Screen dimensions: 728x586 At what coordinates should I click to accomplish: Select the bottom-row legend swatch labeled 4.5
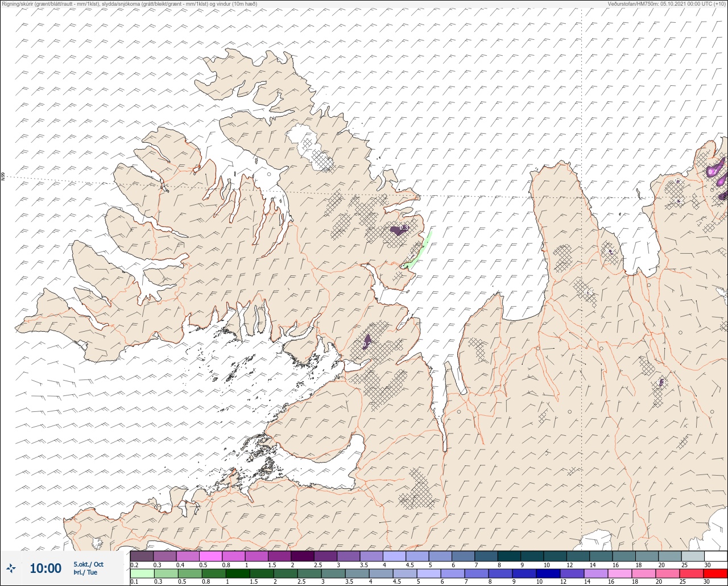coord(404,573)
